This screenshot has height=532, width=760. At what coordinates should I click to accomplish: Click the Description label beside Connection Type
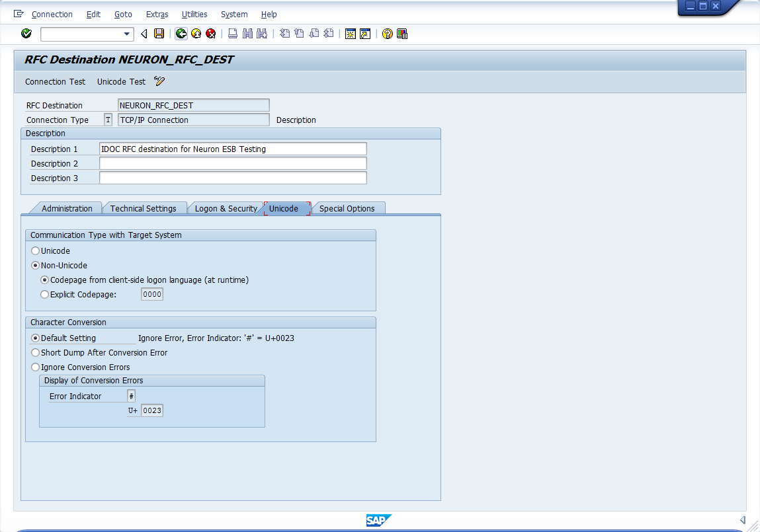click(x=296, y=120)
